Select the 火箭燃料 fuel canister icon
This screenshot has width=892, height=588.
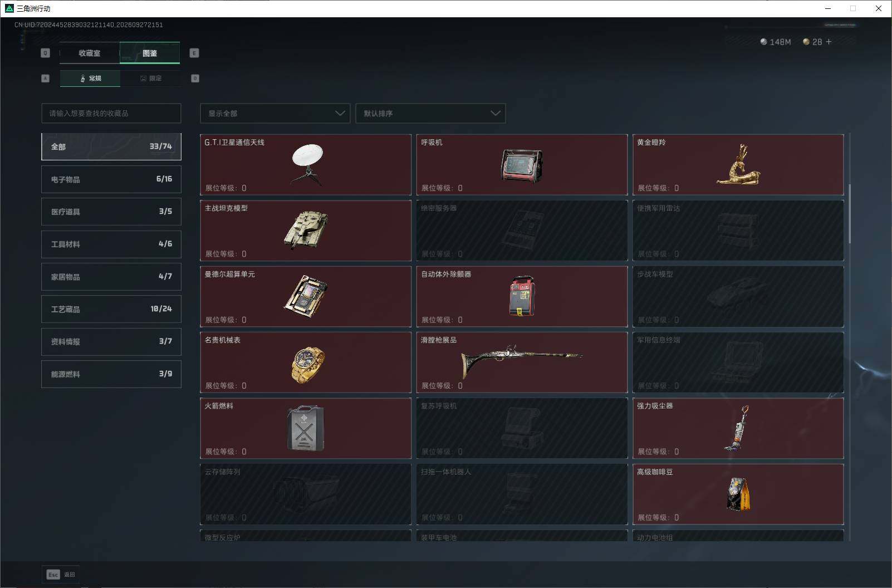(x=306, y=428)
